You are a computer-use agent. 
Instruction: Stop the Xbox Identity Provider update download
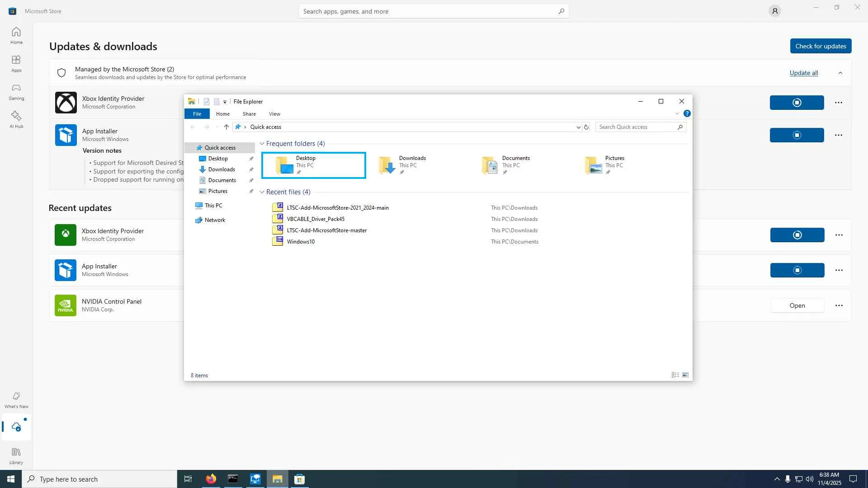(x=797, y=103)
